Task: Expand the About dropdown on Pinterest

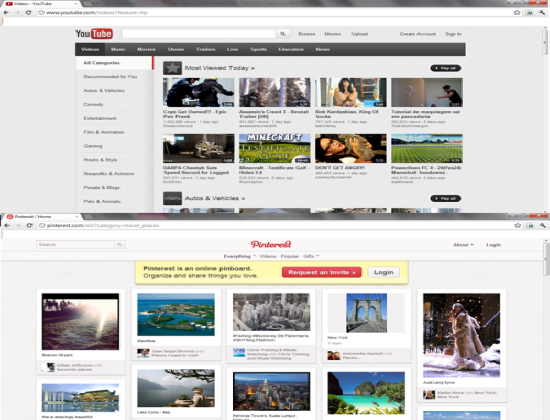Action: click(x=463, y=245)
